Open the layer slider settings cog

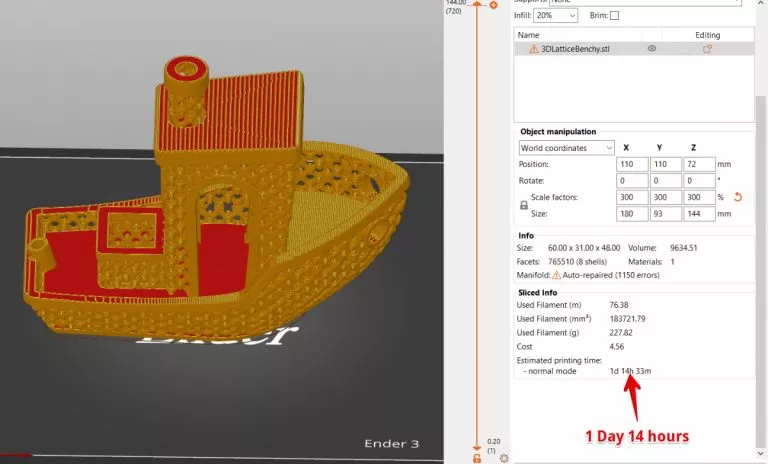pos(504,459)
